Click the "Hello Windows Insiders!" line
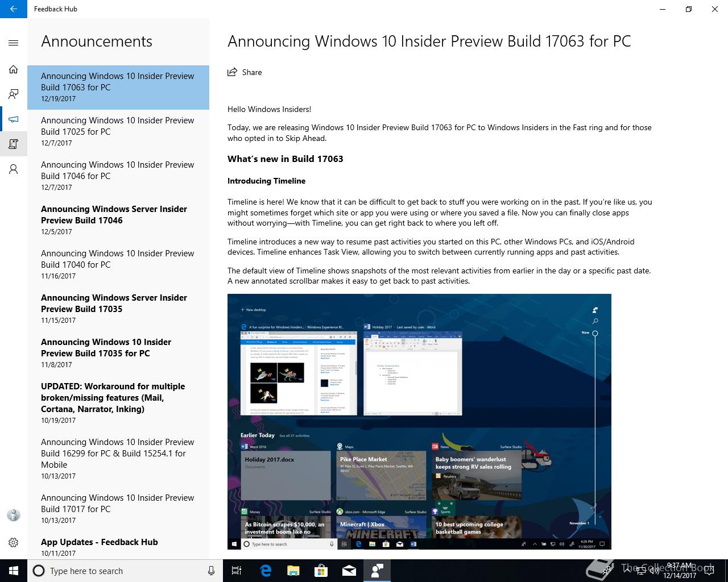Image resolution: width=728 pixels, height=582 pixels. (269, 109)
